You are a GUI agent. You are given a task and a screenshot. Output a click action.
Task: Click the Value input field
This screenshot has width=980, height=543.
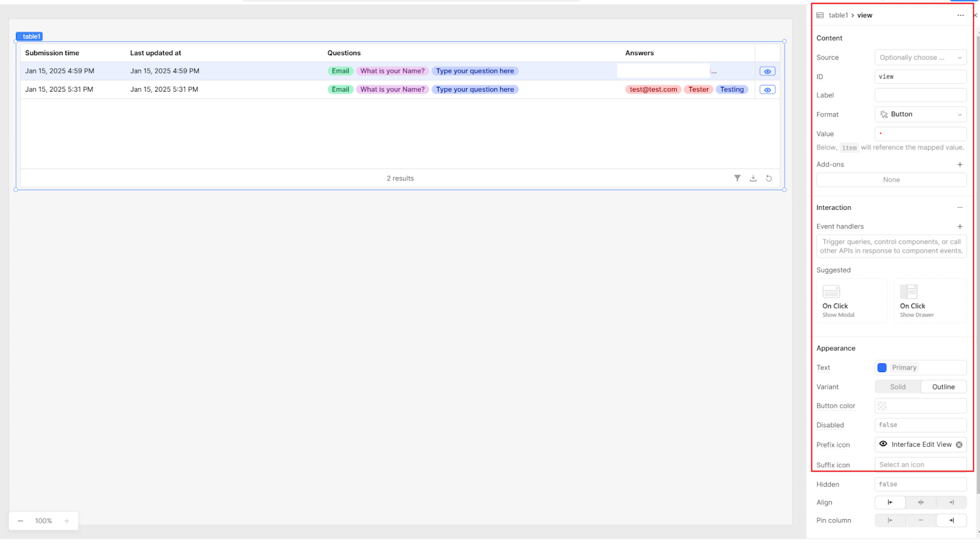pos(921,133)
